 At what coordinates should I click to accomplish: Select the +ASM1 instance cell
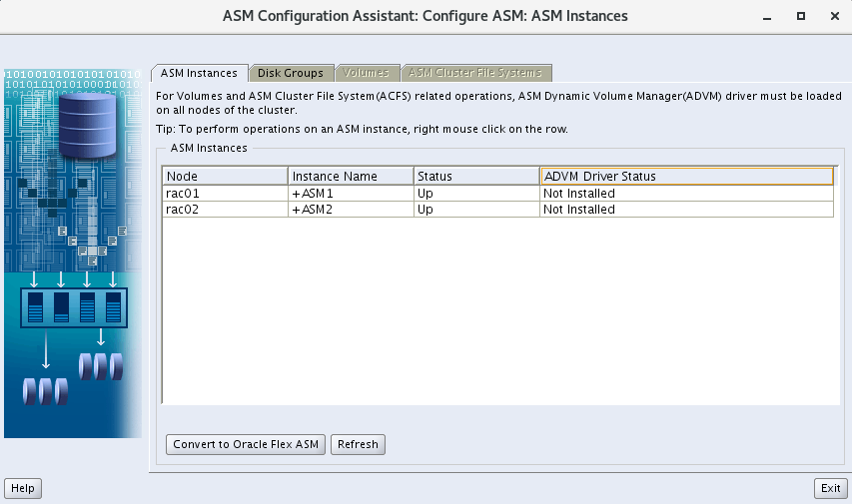pyautogui.click(x=351, y=194)
